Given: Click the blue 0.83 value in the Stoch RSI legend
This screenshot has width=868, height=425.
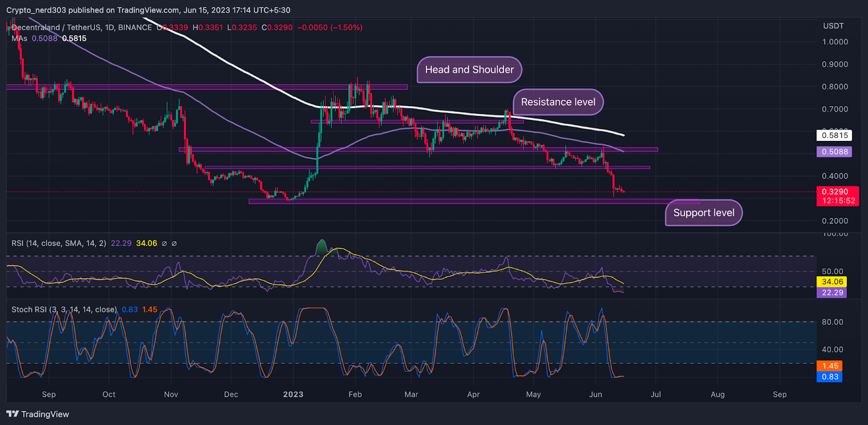Looking at the screenshot, I should click(x=130, y=310).
